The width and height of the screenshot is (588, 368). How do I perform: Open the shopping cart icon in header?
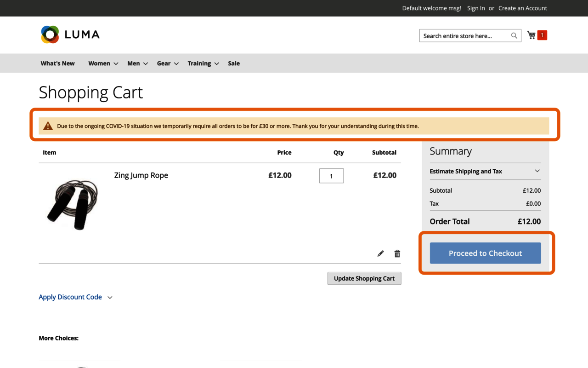(x=531, y=35)
